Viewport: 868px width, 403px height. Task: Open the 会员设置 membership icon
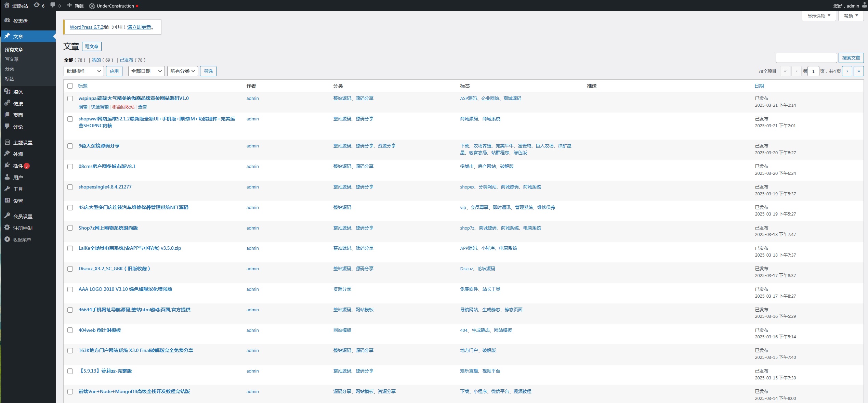point(7,216)
